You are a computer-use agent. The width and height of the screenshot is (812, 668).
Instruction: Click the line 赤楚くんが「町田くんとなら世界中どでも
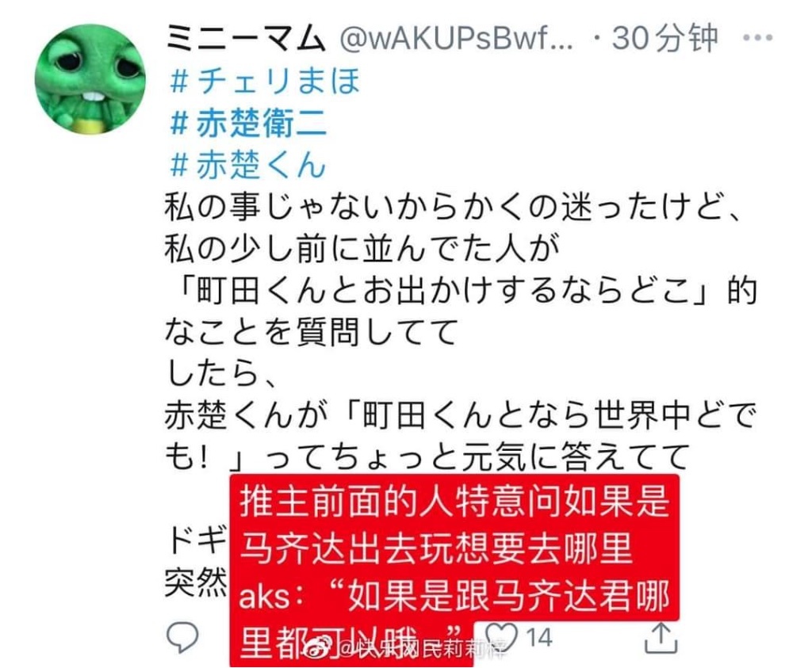pos(460,415)
